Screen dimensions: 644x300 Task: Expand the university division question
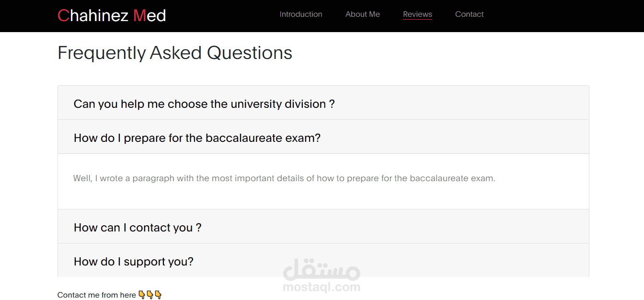click(204, 104)
